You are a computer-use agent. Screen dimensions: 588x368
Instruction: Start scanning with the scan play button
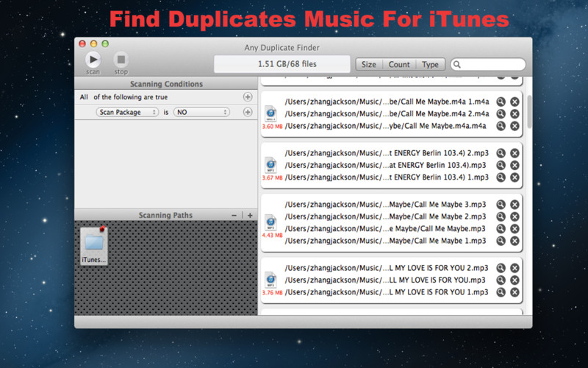(x=93, y=60)
